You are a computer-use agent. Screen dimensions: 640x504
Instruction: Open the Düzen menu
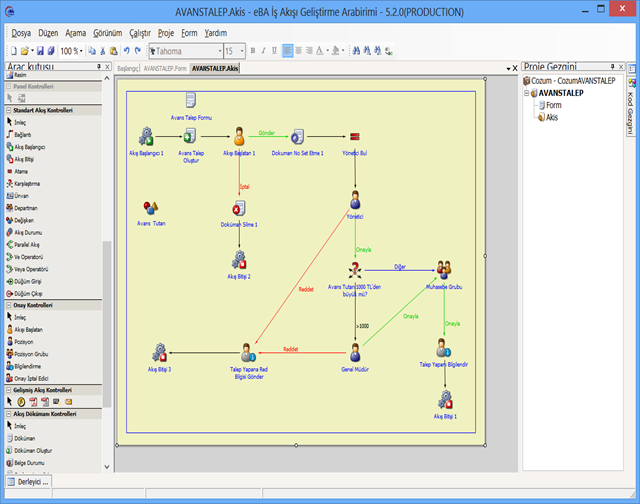[48, 33]
